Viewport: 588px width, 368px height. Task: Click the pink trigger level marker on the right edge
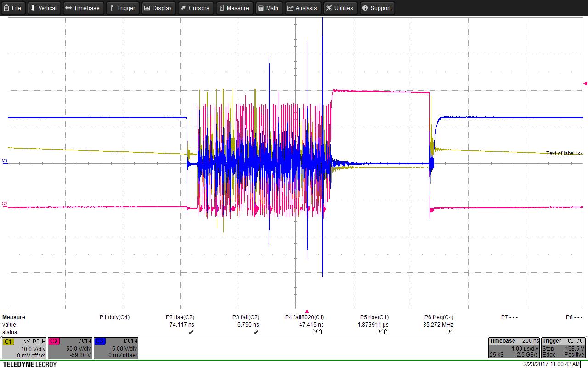(585, 83)
